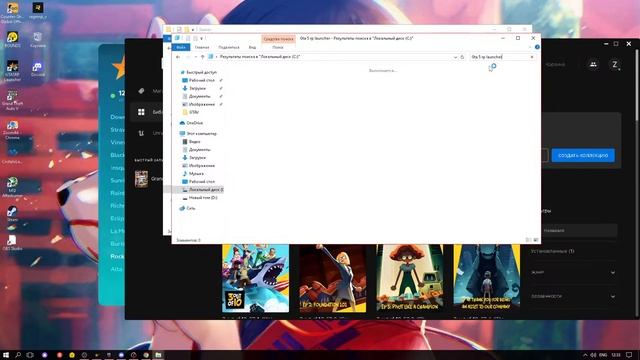Select Локальный диск (C:) in the tree

pos(202,190)
